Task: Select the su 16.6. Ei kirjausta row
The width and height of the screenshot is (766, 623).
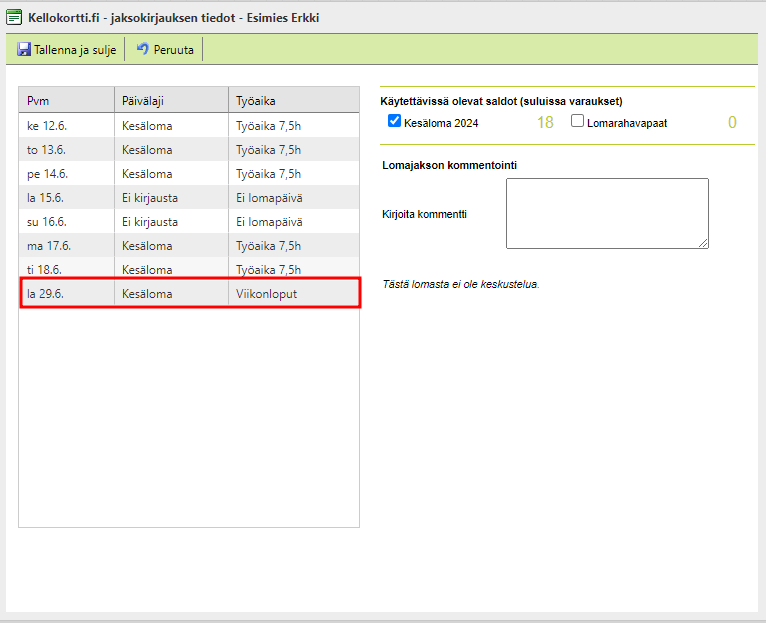Action: tap(188, 222)
